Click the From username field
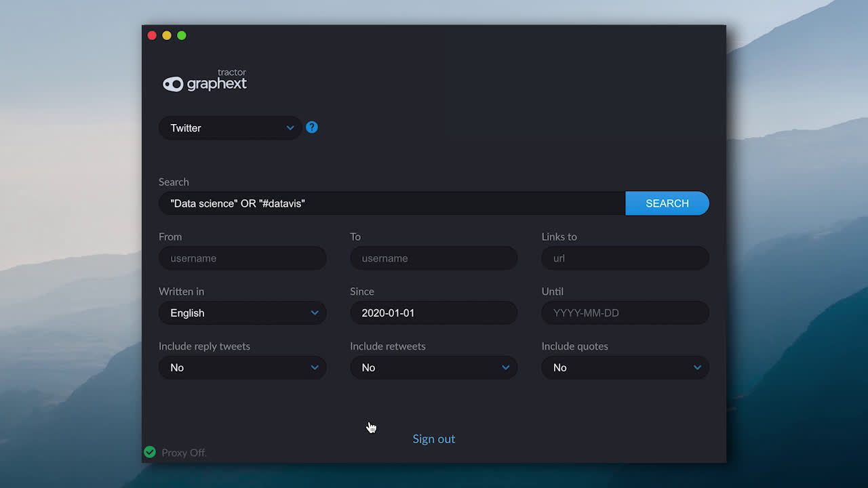The width and height of the screenshot is (868, 488). pyautogui.click(x=243, y=258)
